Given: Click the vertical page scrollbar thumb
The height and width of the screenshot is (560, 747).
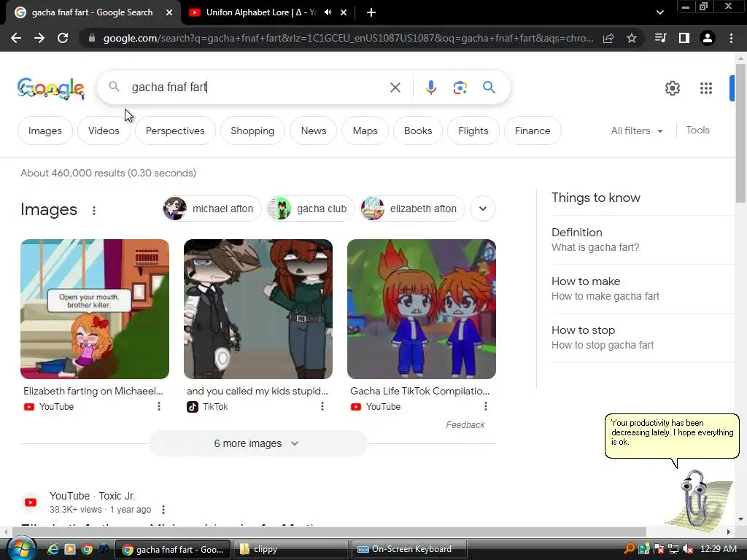Looking at the screenshot, I should 740,133.
